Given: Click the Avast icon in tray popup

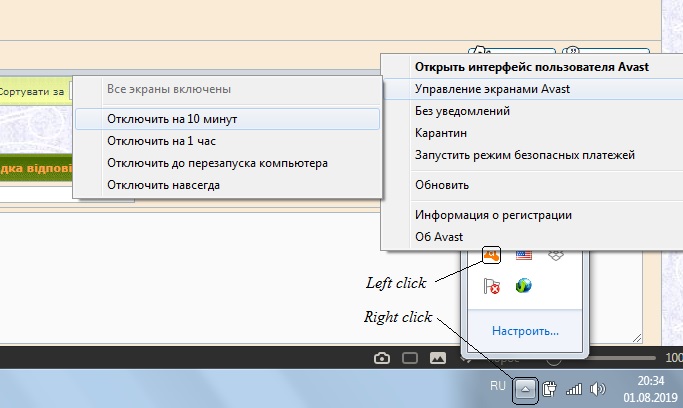Looking at the screenshot, I should point(491,255).
